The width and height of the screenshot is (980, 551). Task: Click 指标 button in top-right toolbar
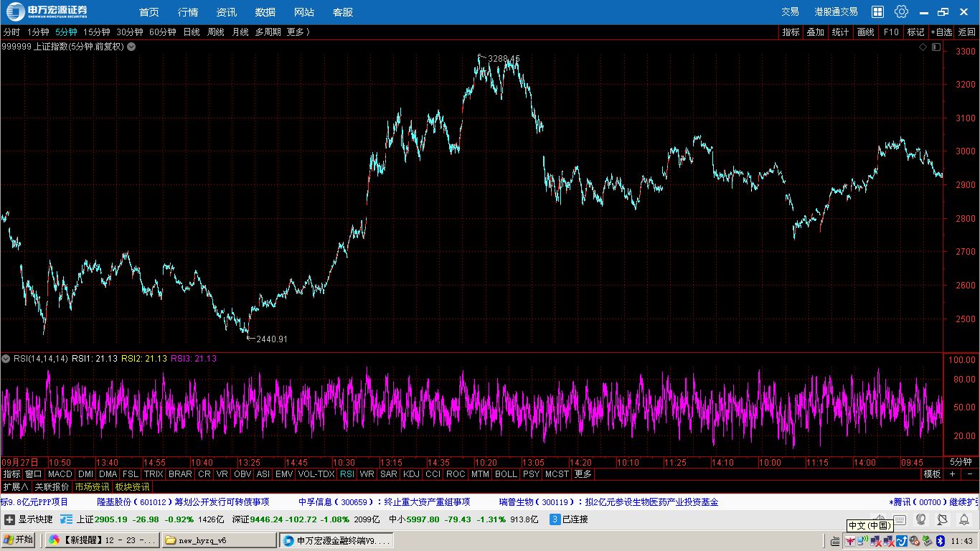(x=791, y=32)
